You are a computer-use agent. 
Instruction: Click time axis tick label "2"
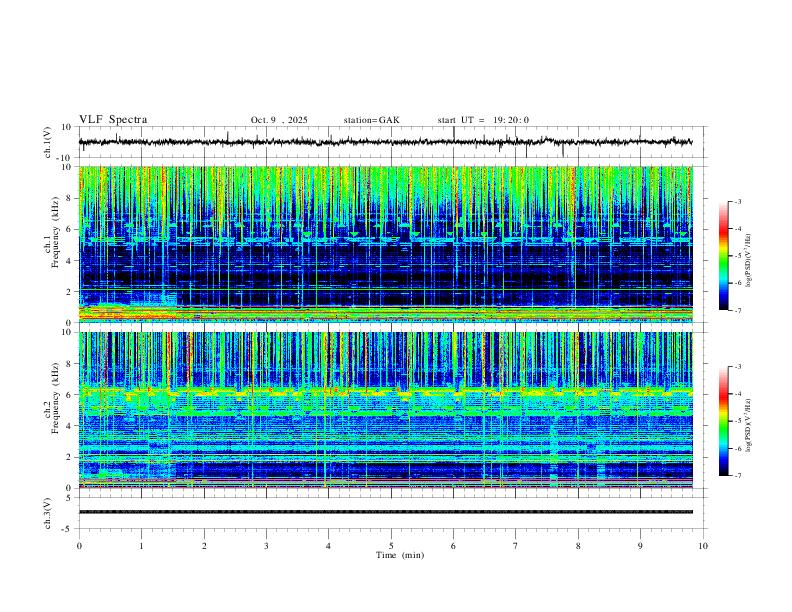click(204, 546)
